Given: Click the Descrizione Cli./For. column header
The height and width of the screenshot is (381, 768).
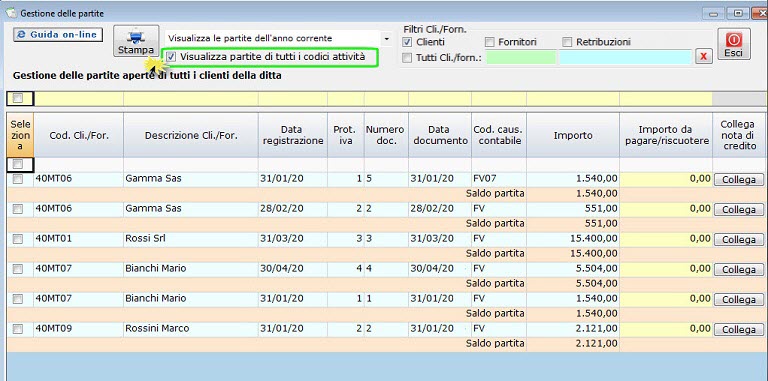Looking at the screenshot, I should coord(191,136).
